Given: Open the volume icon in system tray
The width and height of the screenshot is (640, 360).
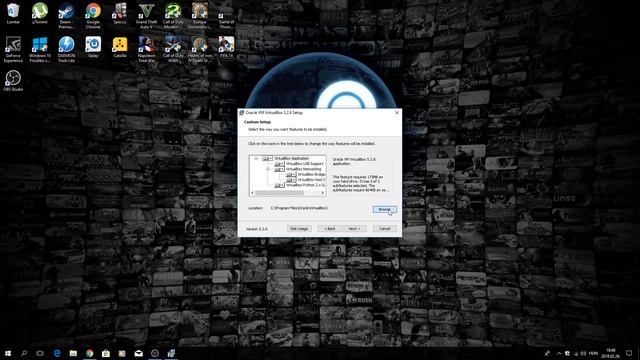Looking at the screenshot, I should tap(583, 353).
